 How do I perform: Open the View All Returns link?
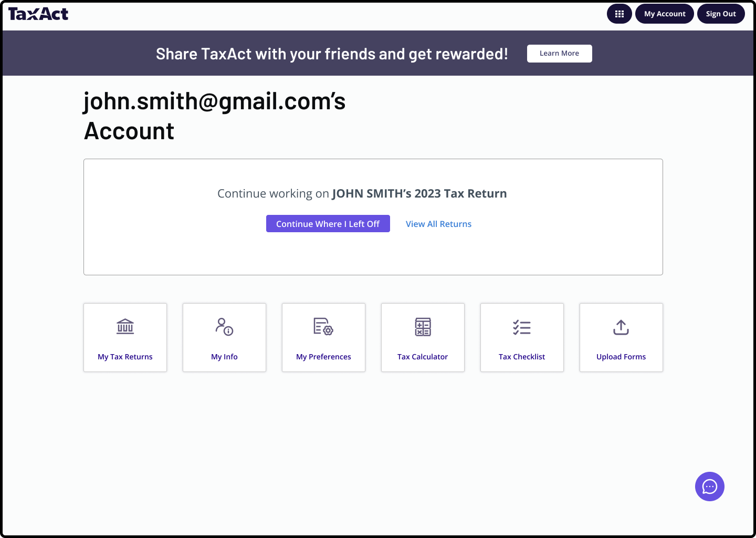pyautogui.click(x=438, y=224)
